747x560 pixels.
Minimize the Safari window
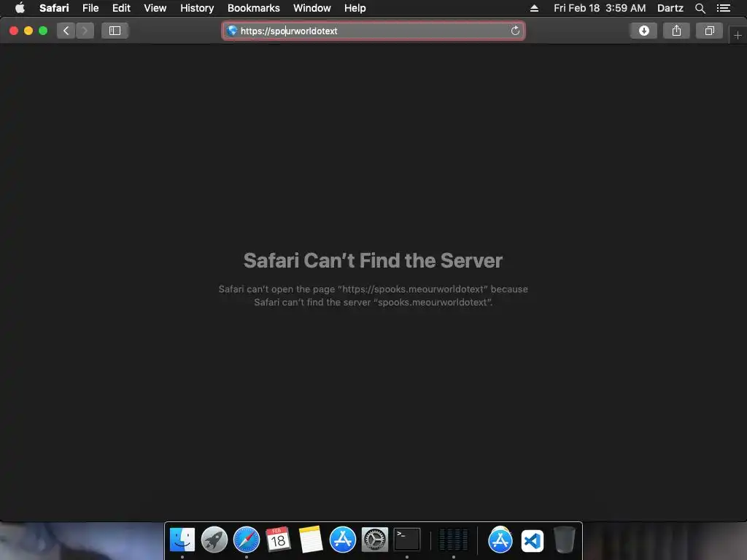28,31
